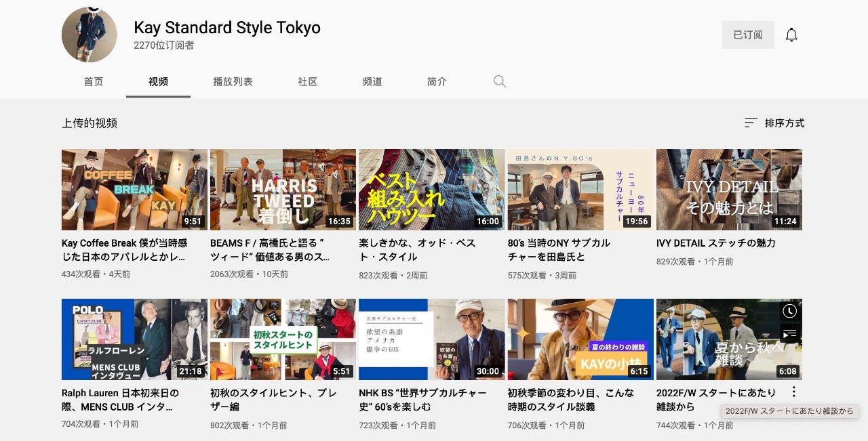Click the BEAMS F / 高橋氏 video title
The image size is (868, 441).
[270, 250]
